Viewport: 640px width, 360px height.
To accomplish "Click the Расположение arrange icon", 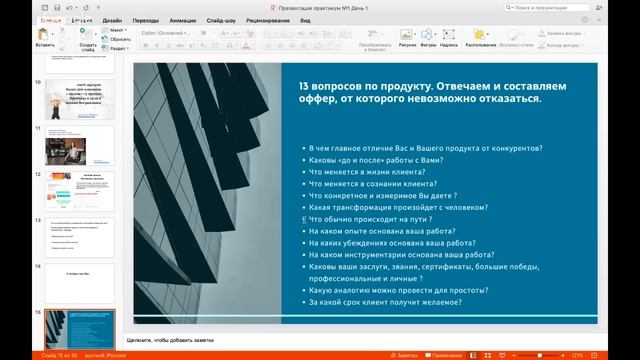I will click(479, 35).
